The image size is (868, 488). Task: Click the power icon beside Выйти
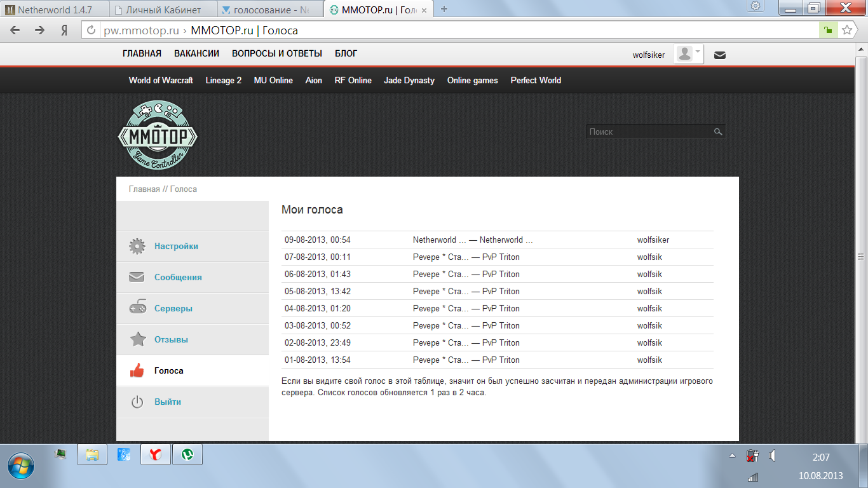point(137,402)
